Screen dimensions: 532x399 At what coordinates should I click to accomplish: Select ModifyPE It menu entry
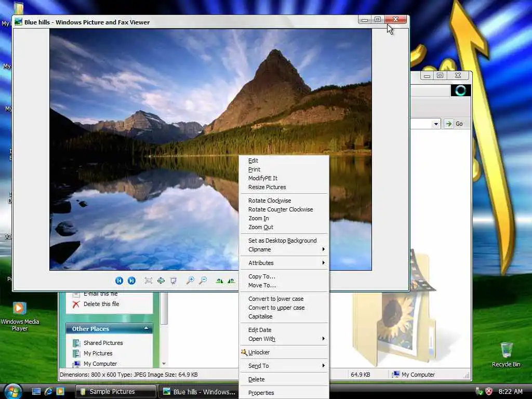(x=284, y=178)
